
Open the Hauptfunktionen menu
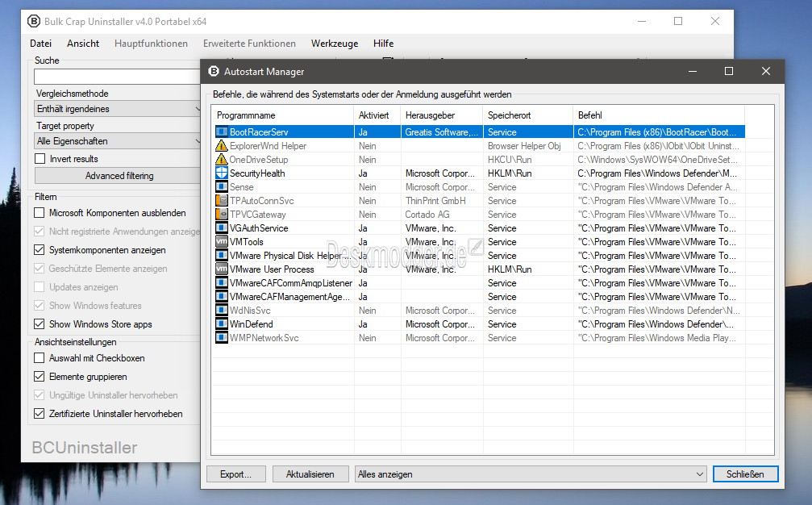(152, 44)
